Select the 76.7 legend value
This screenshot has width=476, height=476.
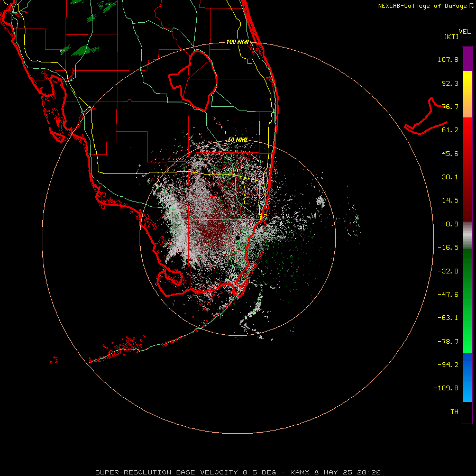[450, 106]
